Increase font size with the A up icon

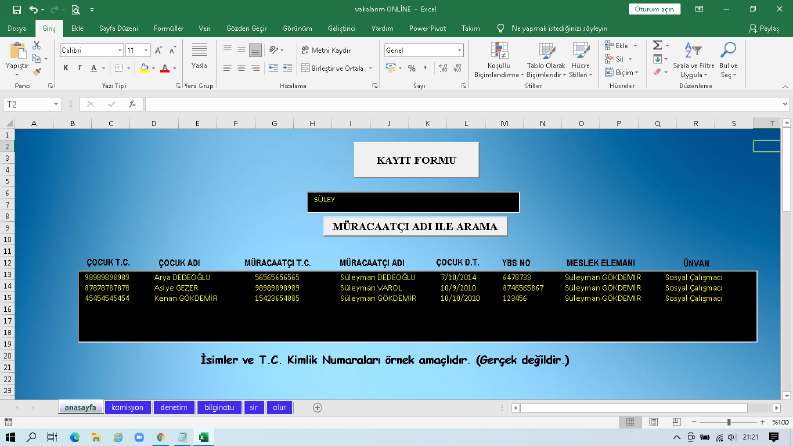click(158, 50)
